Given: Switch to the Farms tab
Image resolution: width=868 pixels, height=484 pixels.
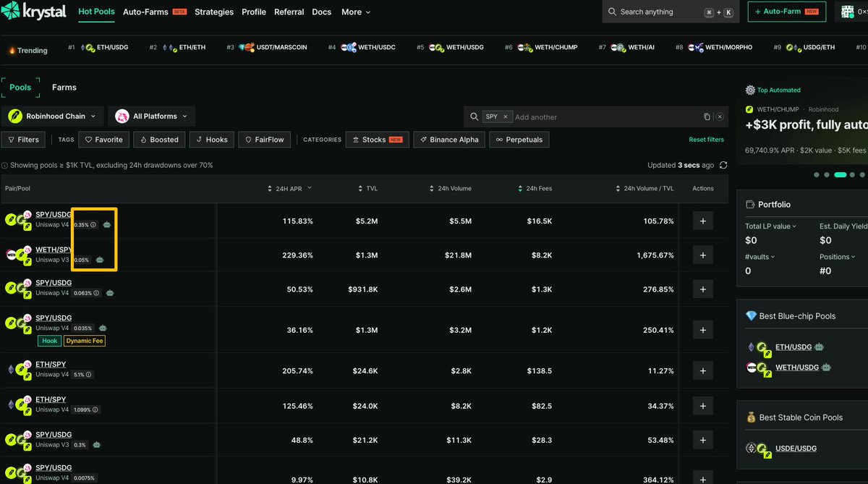Looking at the screenshot, I should tap(64, 88).
